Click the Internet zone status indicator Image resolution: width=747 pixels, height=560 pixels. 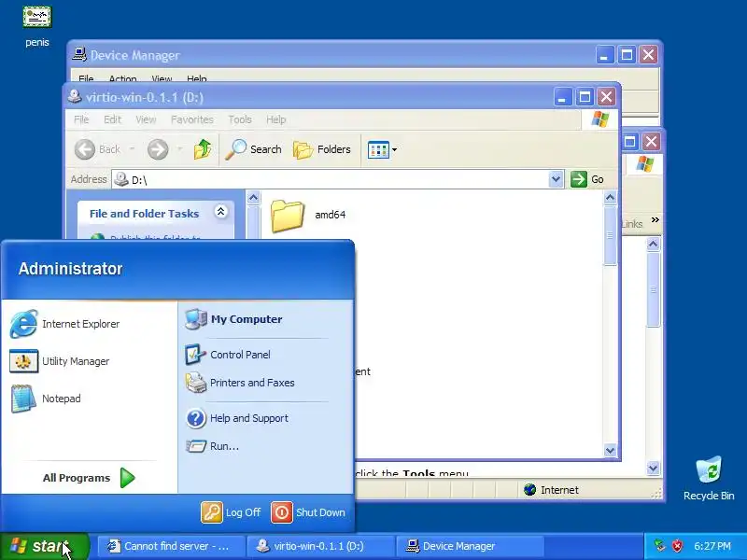coord(551,490)
